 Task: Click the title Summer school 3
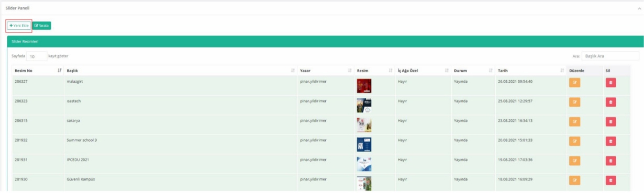[82, 140]
